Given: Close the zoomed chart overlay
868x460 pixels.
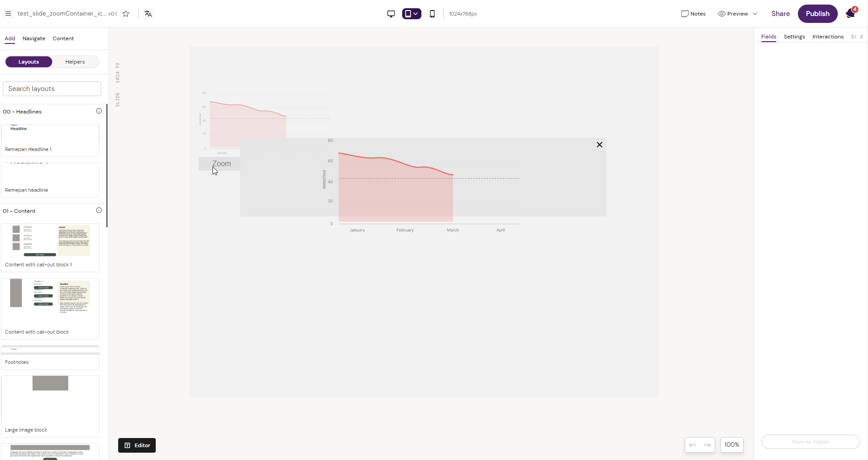Looking at the screenshot, I should pos(599,145).
